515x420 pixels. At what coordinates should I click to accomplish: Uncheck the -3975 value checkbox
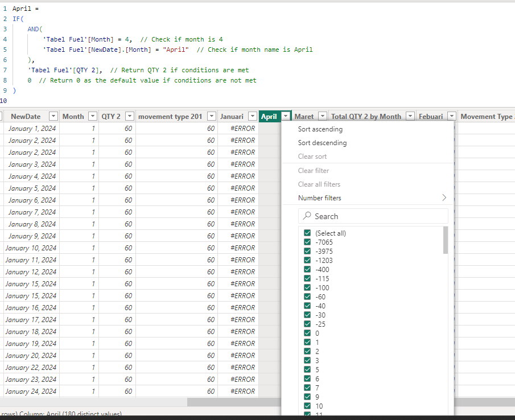click(307, 251)
